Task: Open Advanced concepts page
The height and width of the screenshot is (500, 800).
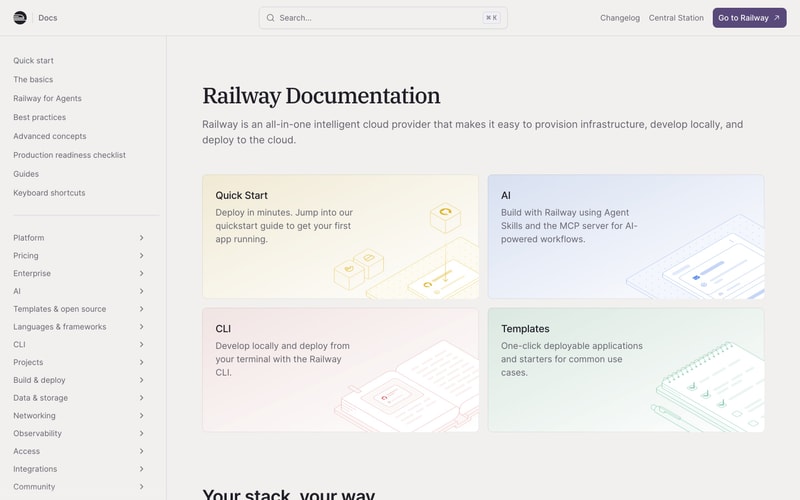Action: click(49, 136)
